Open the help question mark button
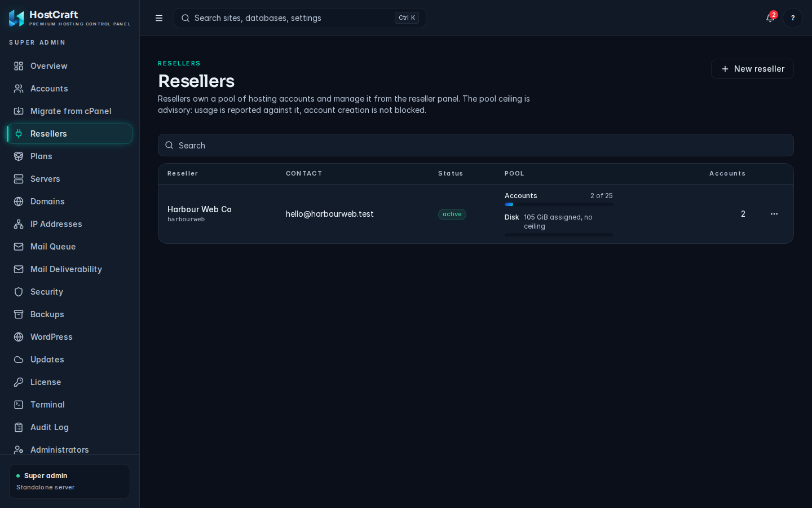The width and height of the screenshot is (812, 508). 793,18
